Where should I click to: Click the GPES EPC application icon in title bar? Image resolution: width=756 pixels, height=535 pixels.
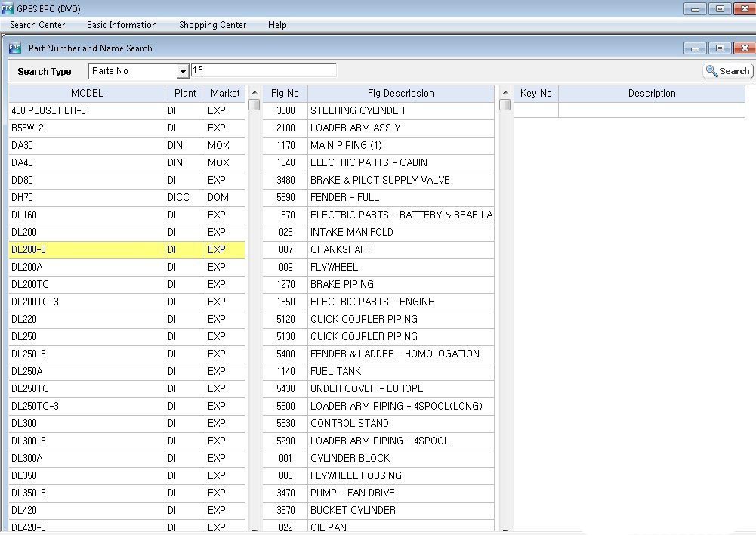(x=8, y=8)
